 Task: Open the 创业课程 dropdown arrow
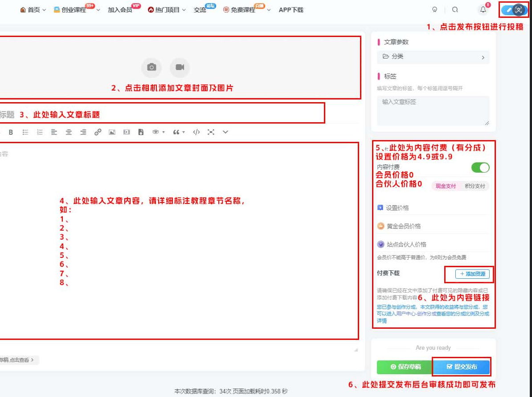(98, 10)
